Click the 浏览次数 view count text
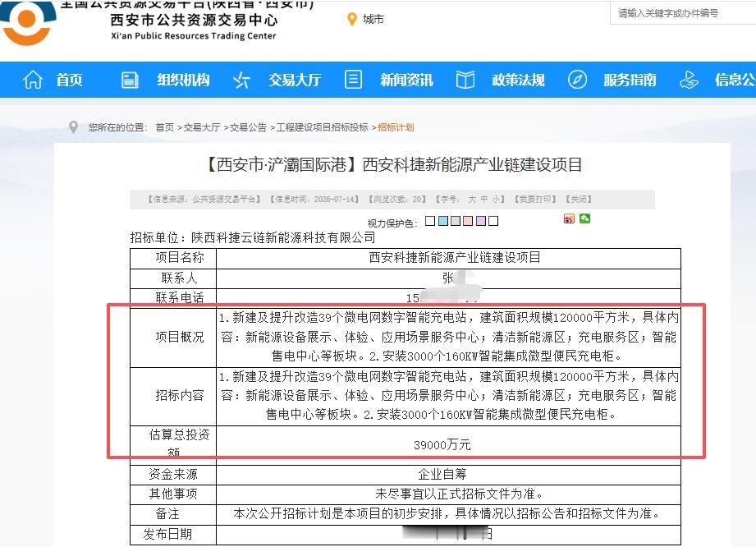The height and width of the screenshot is (547, 756). tap(397, 200)
